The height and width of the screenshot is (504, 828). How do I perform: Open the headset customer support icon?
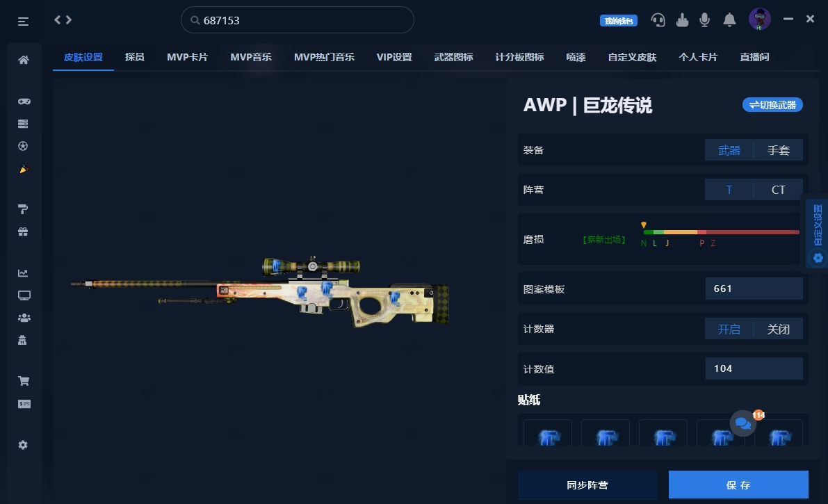coord(658,20)
